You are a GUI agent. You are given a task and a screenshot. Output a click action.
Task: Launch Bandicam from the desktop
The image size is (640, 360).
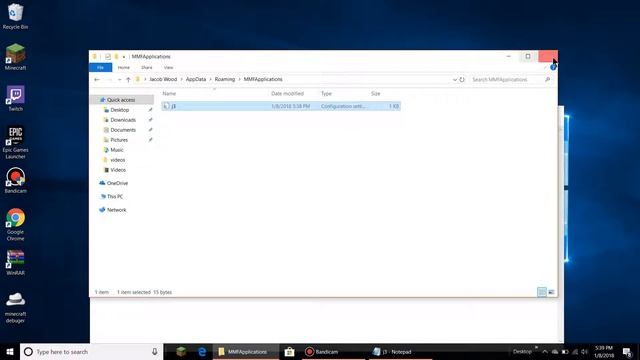(x=16, y=180)
